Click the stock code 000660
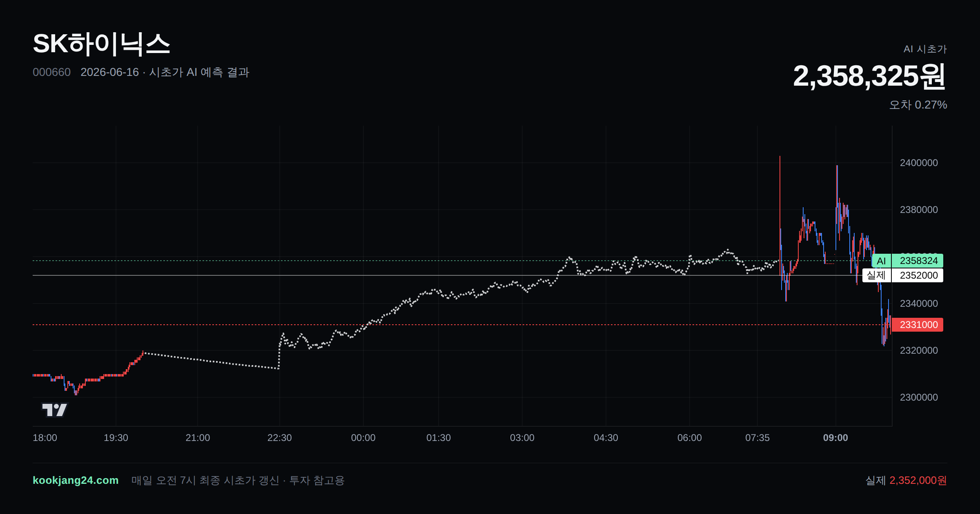Viewport: 980px width, 514px height. click(51, 72)
